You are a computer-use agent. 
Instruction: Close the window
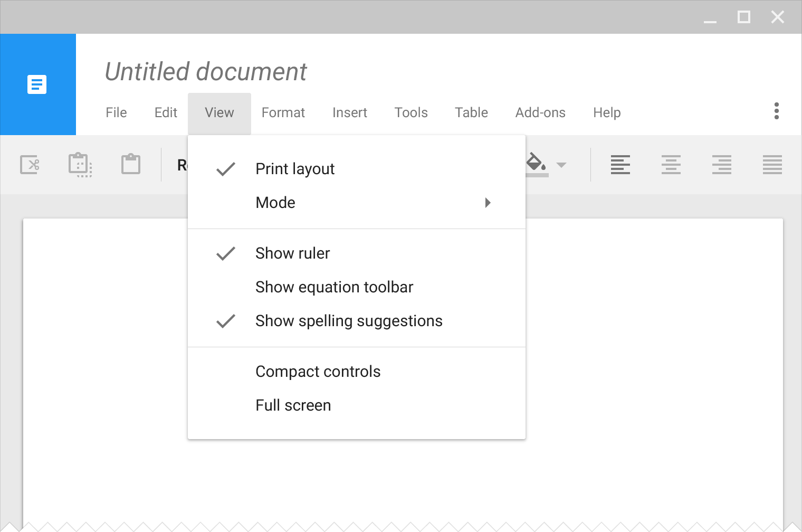[x=778, y=17]
